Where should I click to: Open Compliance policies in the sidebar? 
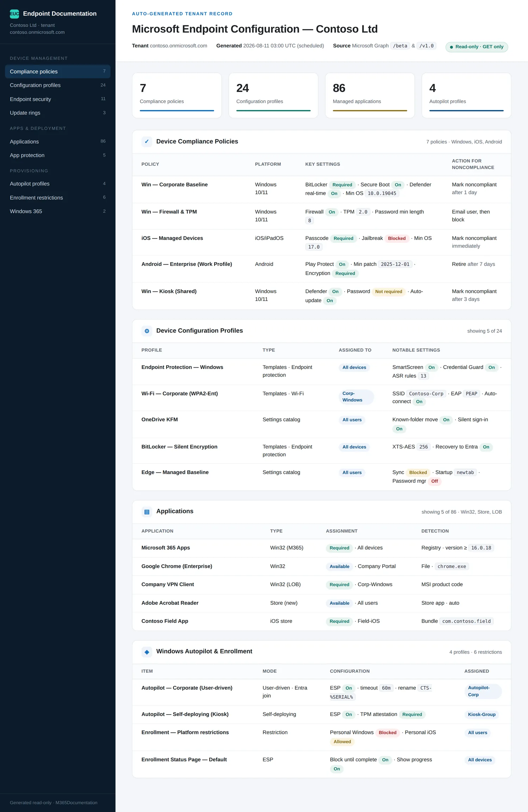click(x=58, y=71)
